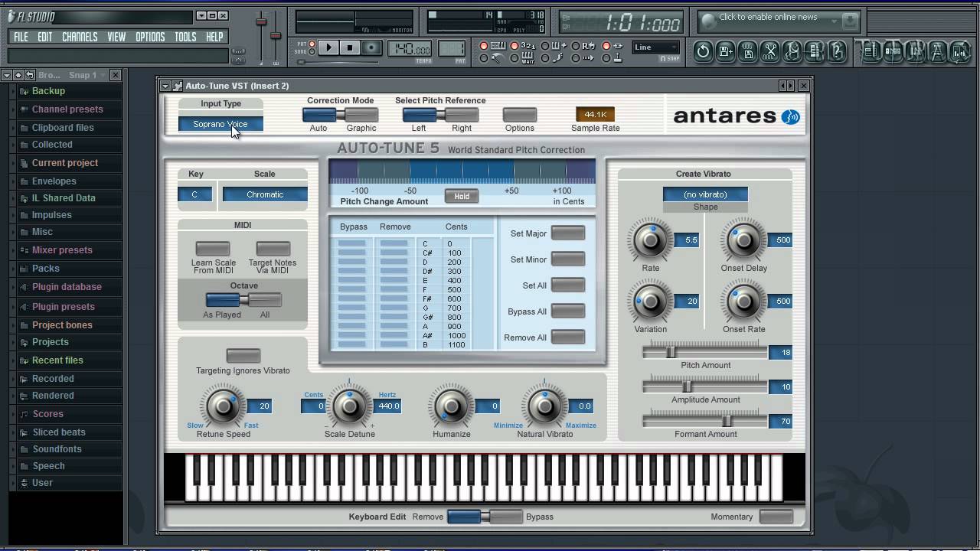
Task: Toggle Bypass for note C row
Action: click(x=352, y=244)
